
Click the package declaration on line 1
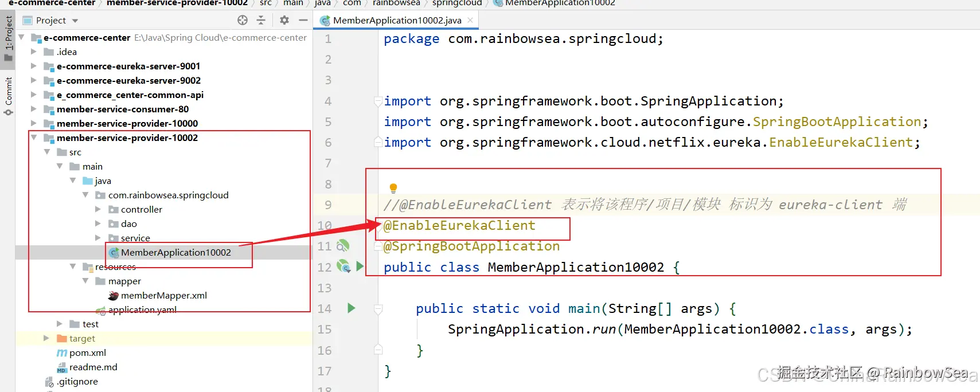pos(524,39)
